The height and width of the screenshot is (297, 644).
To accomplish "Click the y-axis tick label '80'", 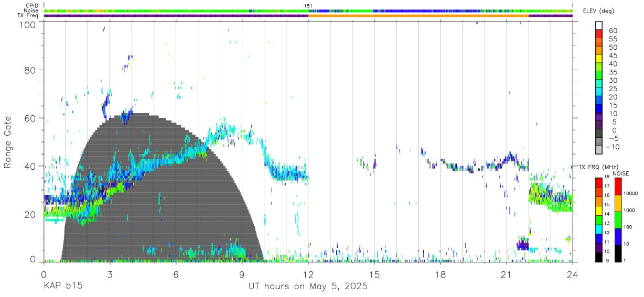I will (x=30, y=70).
